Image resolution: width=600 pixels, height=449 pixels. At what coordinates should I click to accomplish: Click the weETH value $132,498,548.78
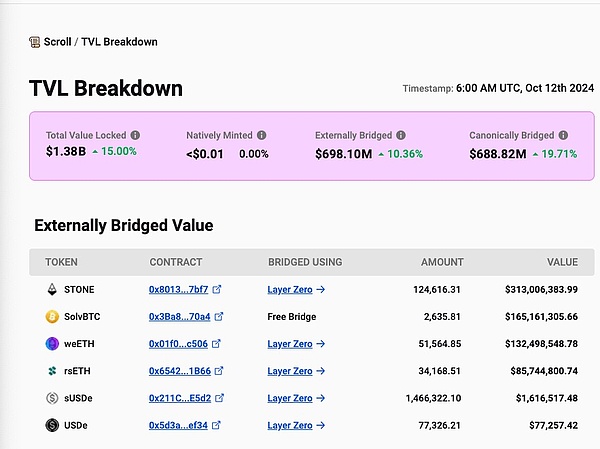[541, 344]
